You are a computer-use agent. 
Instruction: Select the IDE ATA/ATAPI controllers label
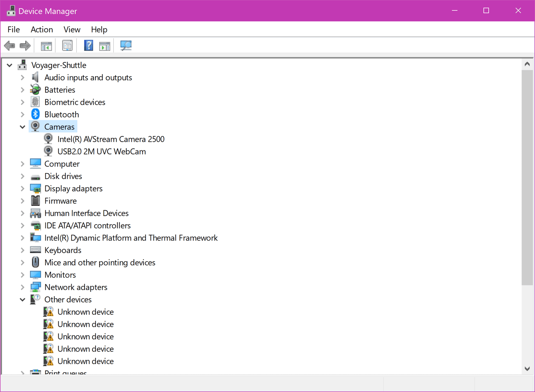(87, 225)
